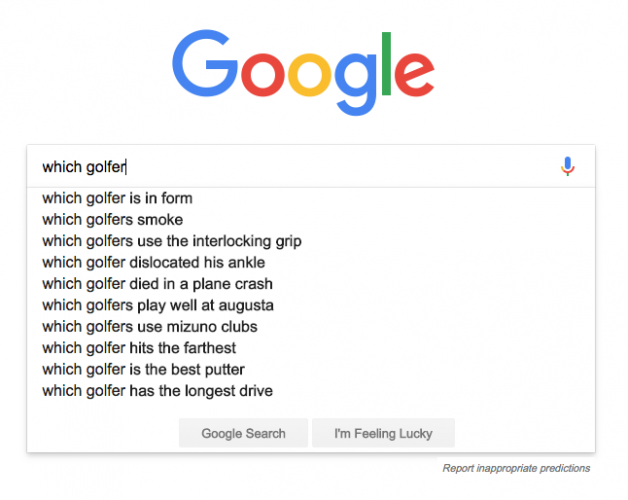
Task: Click the Google logo
Action: pos(304,71)
